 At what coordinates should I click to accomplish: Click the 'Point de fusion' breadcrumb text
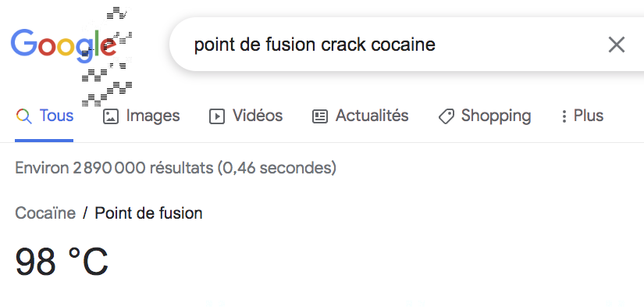(148, 213)
